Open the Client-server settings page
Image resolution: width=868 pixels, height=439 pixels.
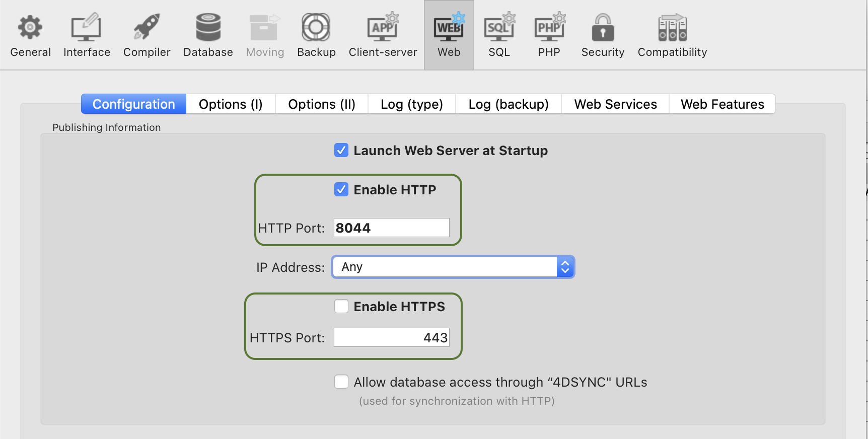point(383,35)
